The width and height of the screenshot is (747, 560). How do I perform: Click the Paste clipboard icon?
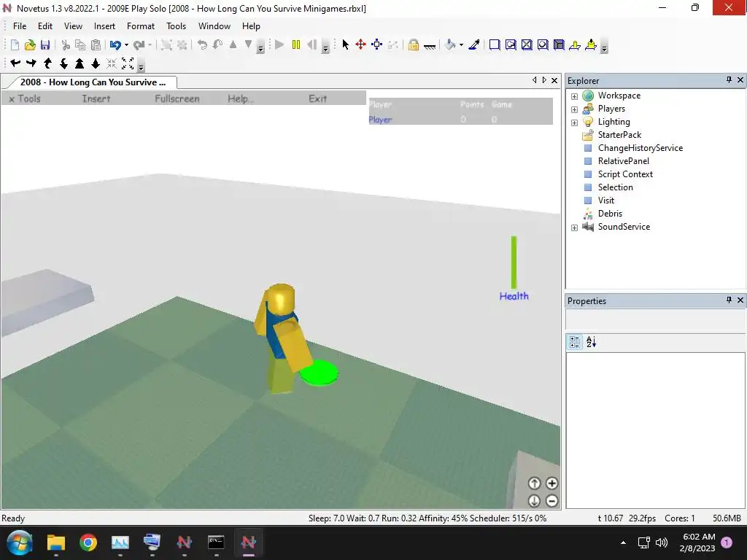[x=96, y=44]
